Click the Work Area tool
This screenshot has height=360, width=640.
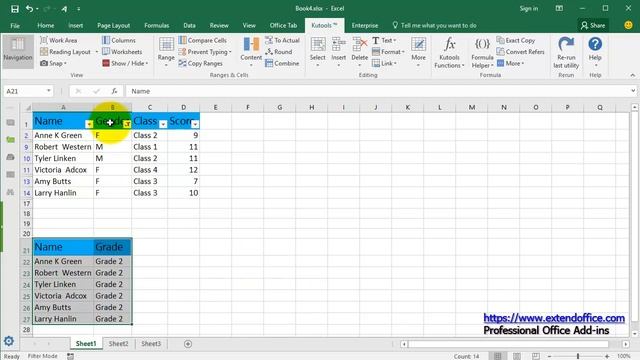coord(59,40)
